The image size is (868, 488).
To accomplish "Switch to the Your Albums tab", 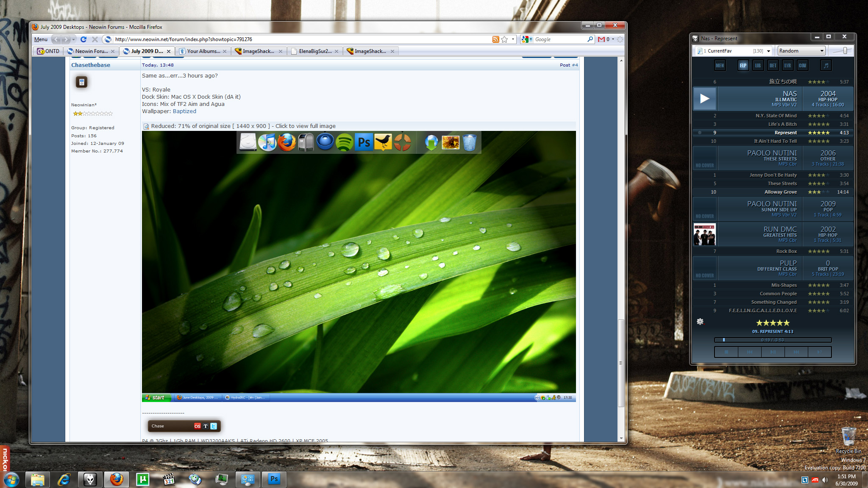I will coord(203,51).
